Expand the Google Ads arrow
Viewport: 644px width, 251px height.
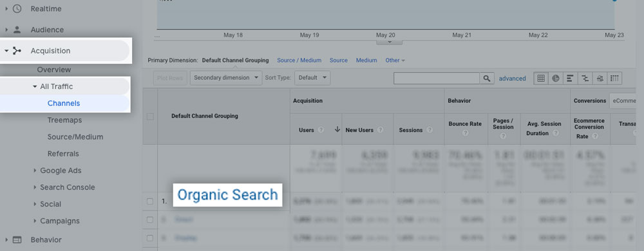point(35,171)
